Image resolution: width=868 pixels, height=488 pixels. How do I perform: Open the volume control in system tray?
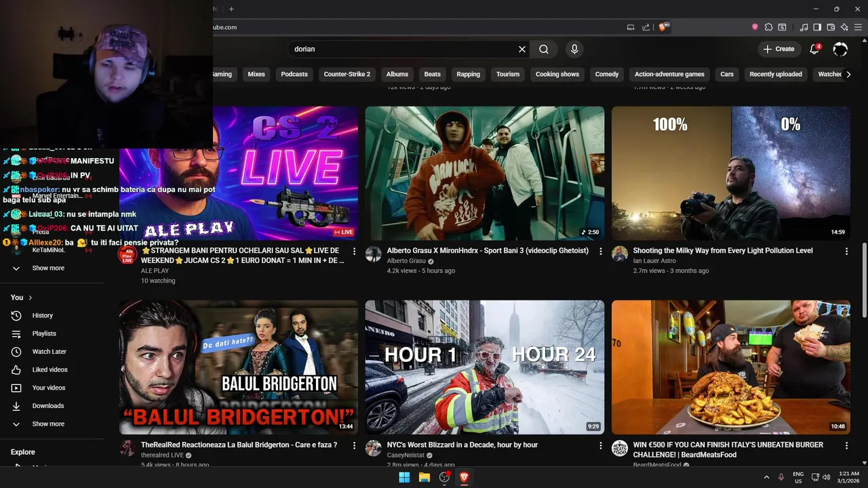[x=827, y=477]
